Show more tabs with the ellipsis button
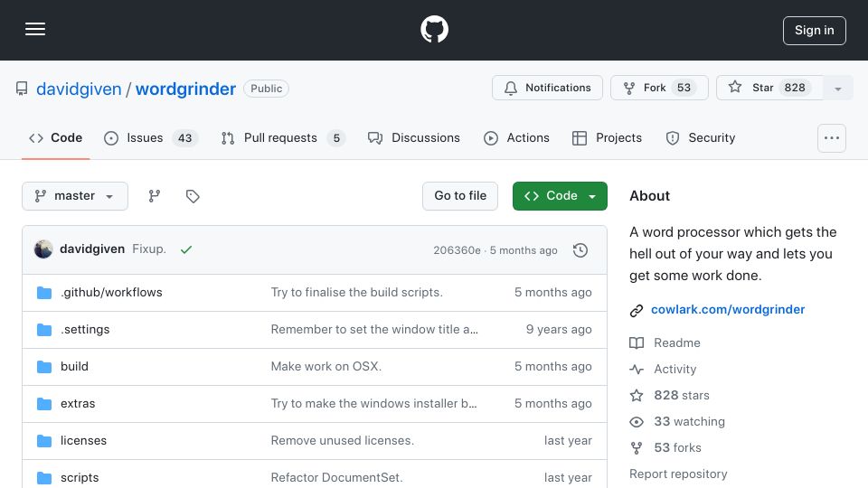Image resolution: width=868 pixels, height=488 pixels. coord(832,138)
